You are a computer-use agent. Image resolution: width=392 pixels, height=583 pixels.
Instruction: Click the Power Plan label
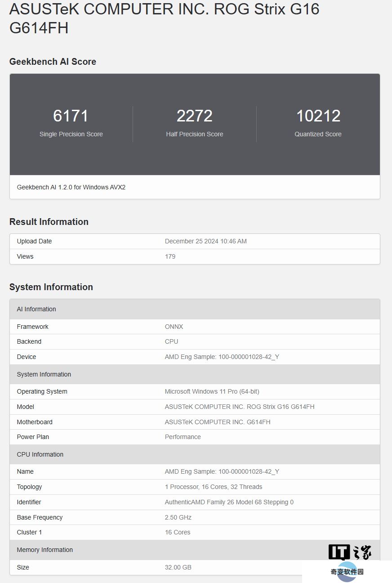[33, 437]
